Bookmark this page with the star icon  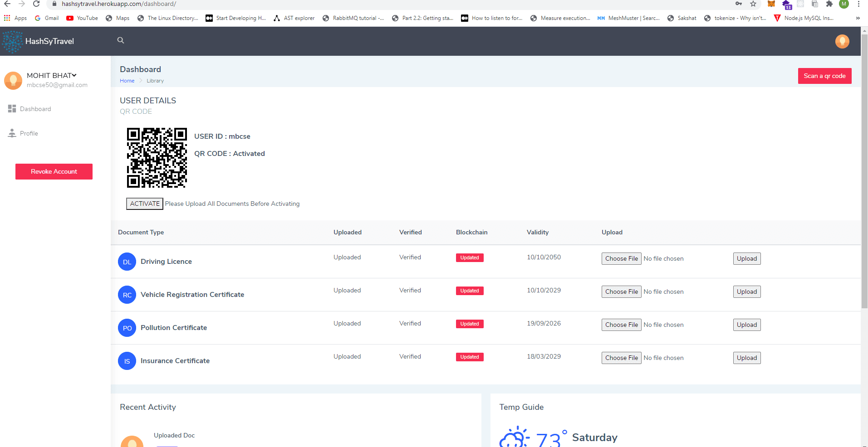pos(753,4)
